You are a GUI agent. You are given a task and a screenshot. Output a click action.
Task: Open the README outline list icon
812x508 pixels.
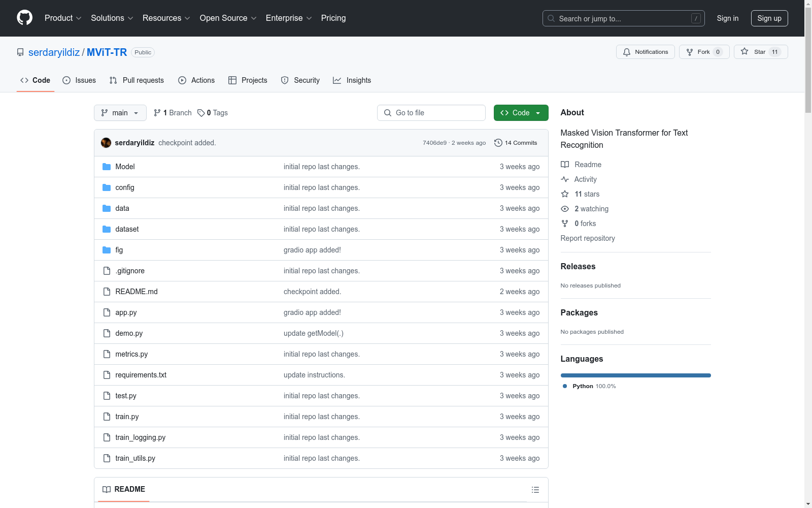click(x=535, y=490)
